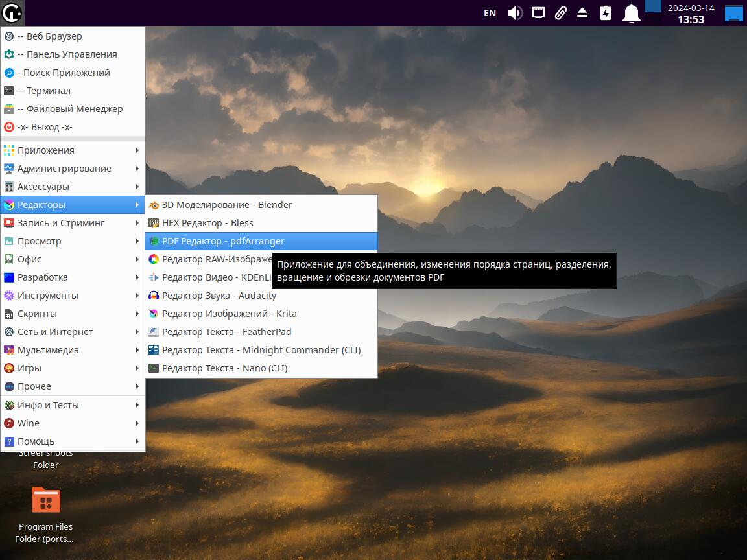Open Редактор Звука - Audacity
The image size is (747, 560).
tap(219, 296)
